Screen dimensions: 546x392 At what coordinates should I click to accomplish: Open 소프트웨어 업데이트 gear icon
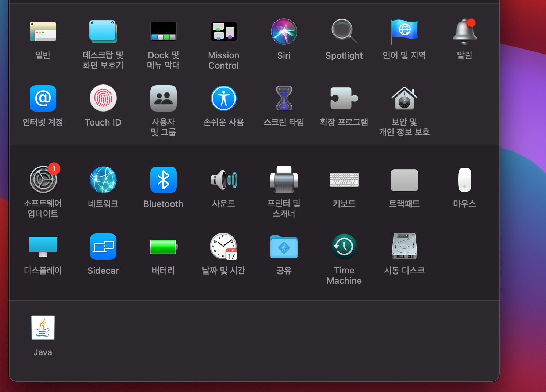(x=44, y=179)
